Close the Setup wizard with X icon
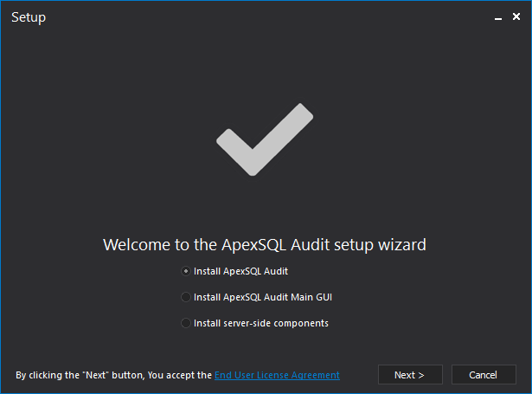Screen dimensions: 532x394 point(516,16)
